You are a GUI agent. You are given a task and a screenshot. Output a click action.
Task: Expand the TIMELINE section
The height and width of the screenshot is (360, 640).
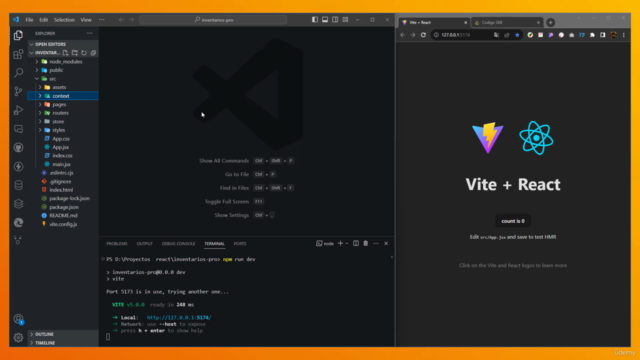(63, 343)
